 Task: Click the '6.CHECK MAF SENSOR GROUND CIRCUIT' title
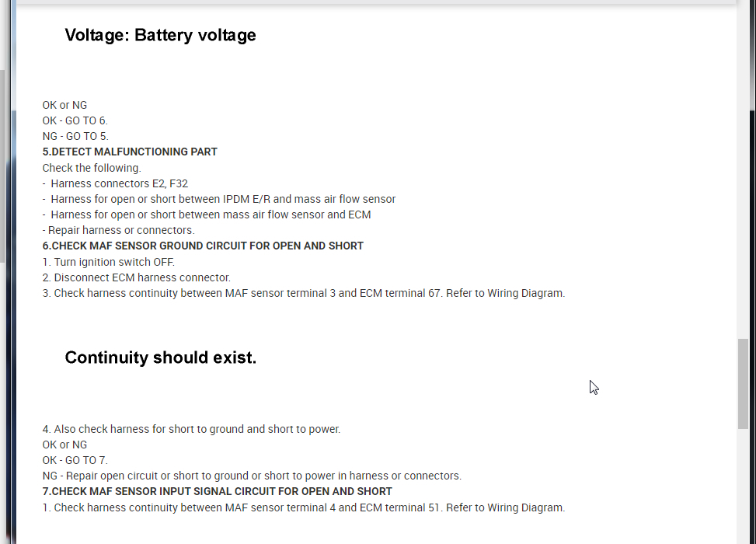point(203,246)
